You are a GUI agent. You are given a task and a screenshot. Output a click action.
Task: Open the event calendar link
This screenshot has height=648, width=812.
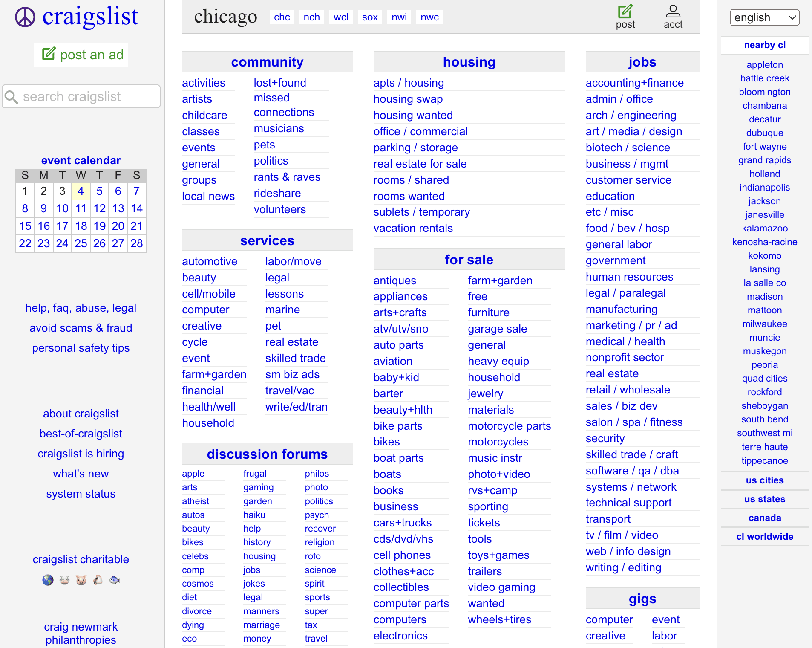click(x=81, y=160)
